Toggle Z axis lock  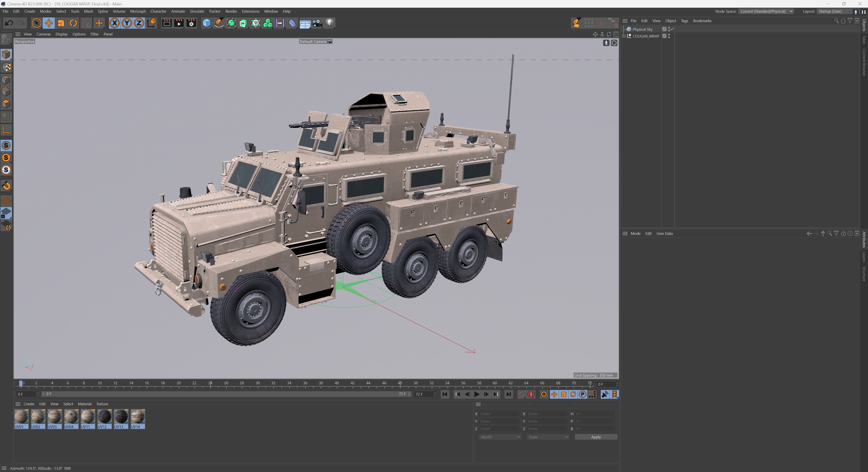pos(139,23)
